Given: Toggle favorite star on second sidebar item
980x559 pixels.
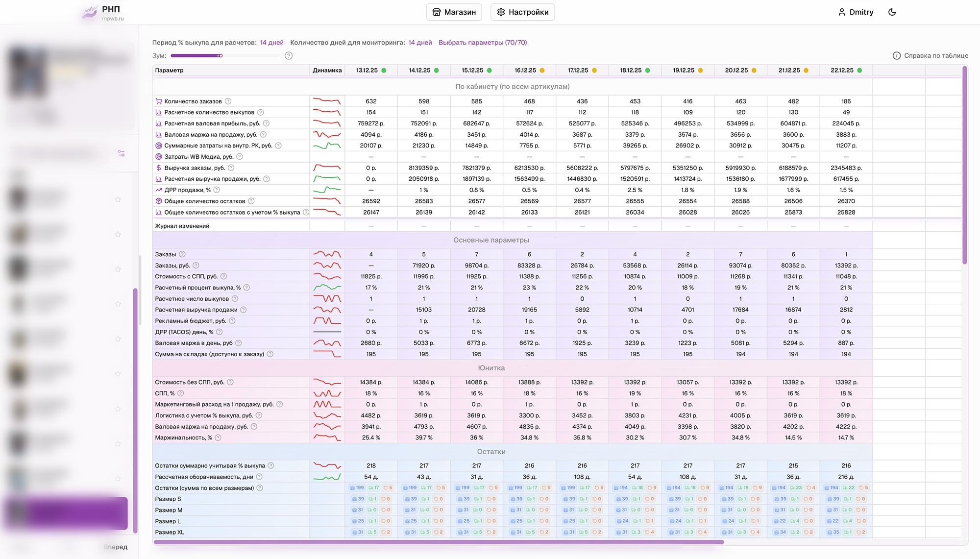Looking at the screenshot, I should 118,234.
